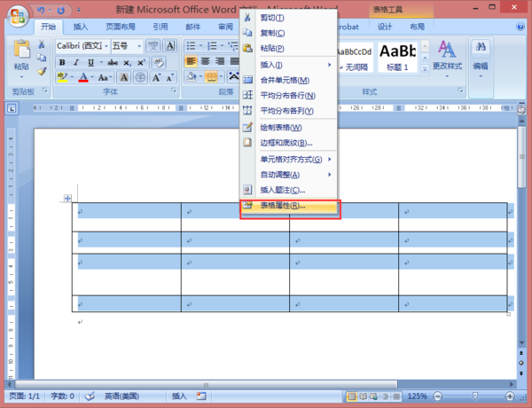This screenshot has width=532, height=408.
Task: Select the text highlight color icon
Action: coord(62,77)
